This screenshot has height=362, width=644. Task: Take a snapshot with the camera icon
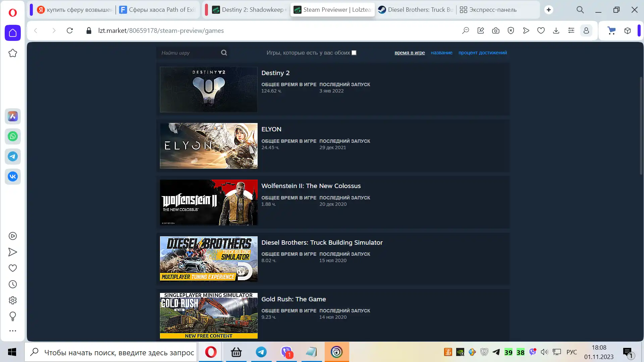click(x=496, y=31)
